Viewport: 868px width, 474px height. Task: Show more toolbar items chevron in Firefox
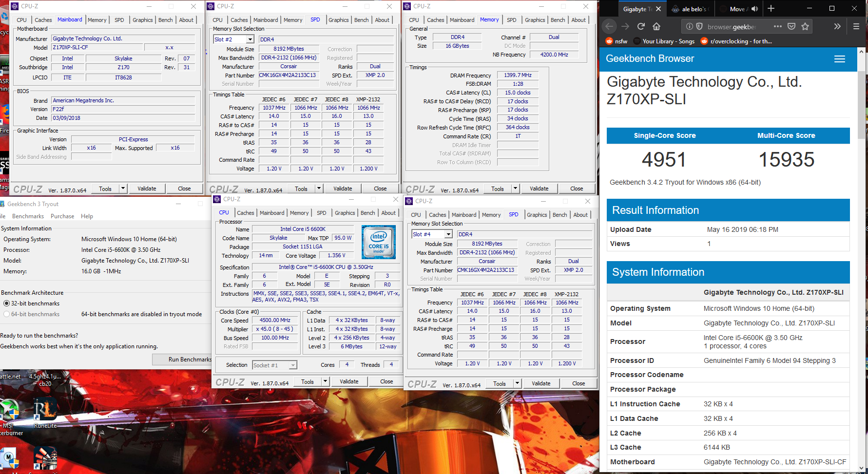tap(837, 26)
